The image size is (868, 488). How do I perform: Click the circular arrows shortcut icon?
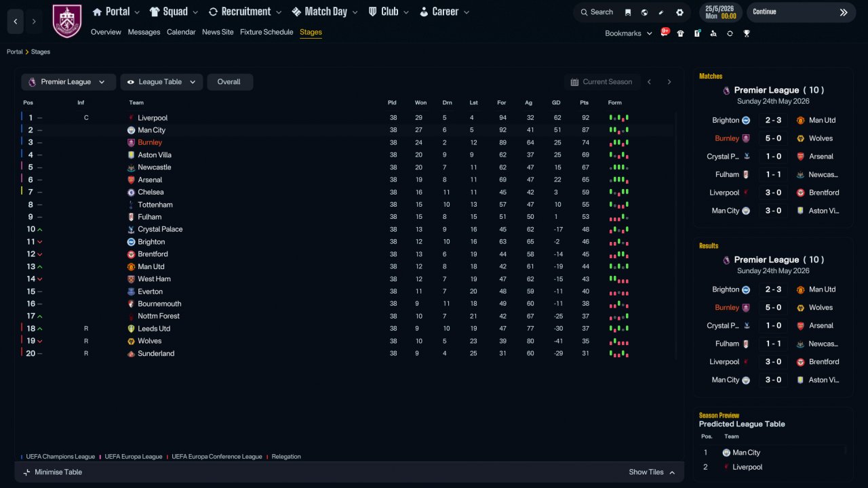[730, 33]
